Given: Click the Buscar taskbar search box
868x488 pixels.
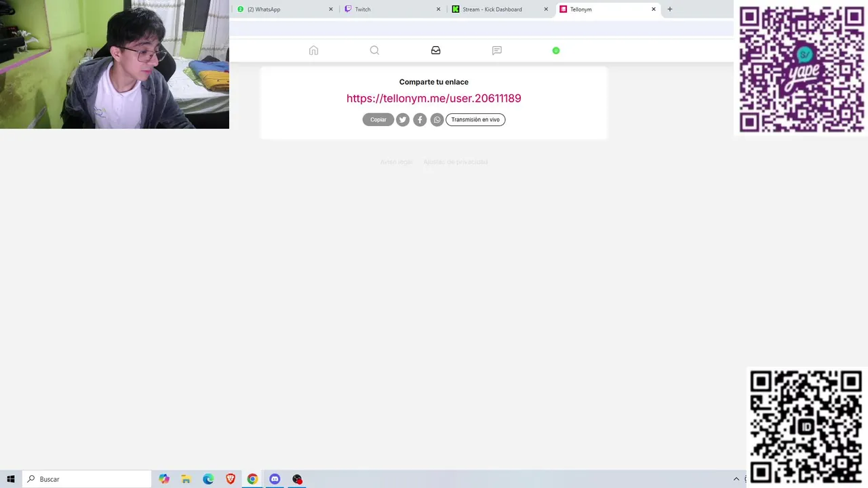Looking at the screenshot, I should pos(87,479).
